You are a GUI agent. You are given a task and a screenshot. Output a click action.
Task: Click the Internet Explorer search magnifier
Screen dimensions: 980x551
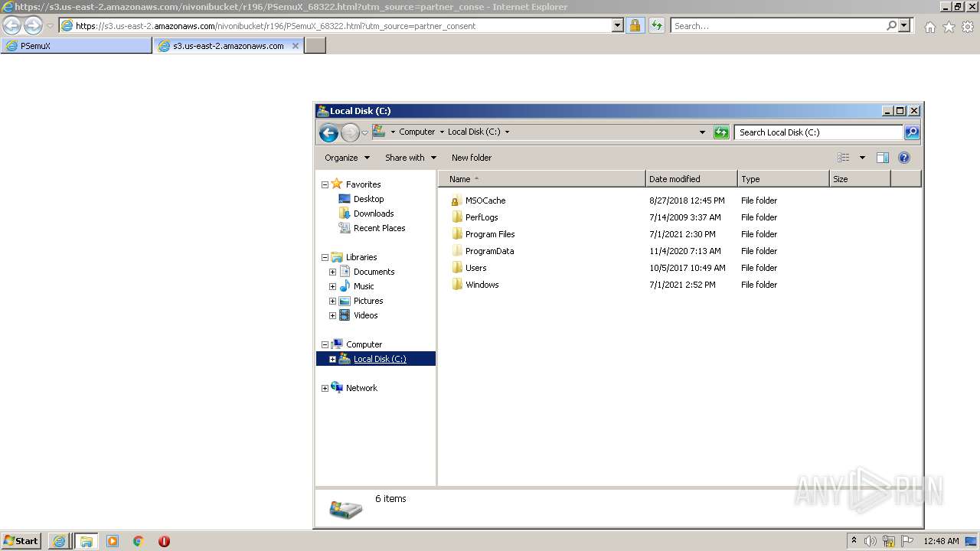891,25
